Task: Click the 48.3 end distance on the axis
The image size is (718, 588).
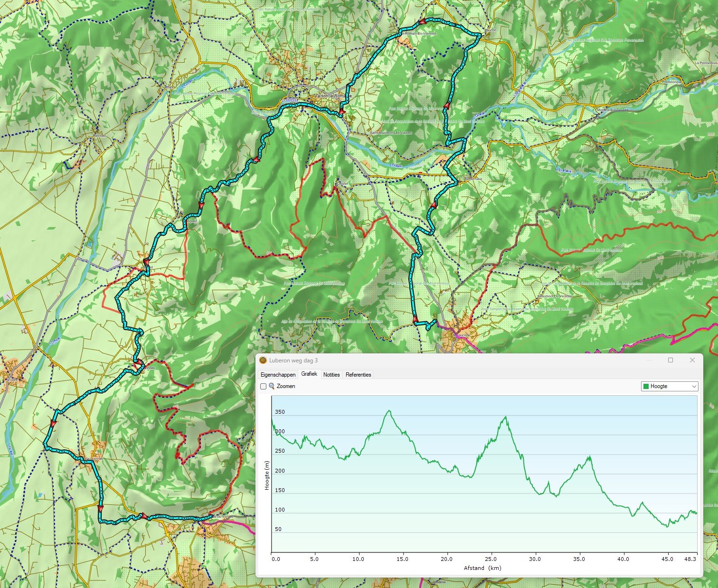Action: [691, 559]
